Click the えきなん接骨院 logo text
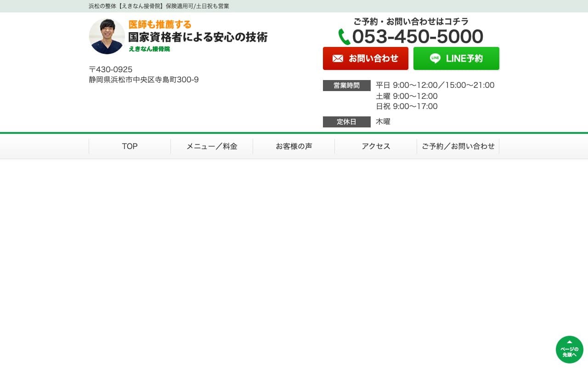Viewport: 588px width, 368px height. tap(150, 48)
